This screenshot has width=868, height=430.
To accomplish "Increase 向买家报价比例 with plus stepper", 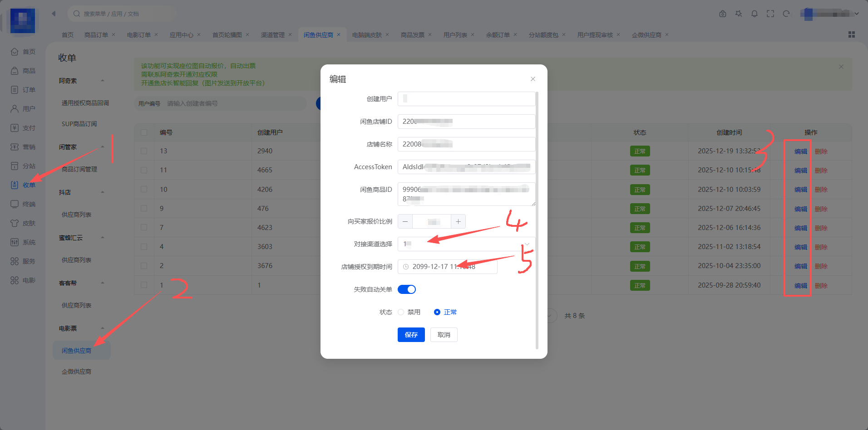I will tap(459, 221).
